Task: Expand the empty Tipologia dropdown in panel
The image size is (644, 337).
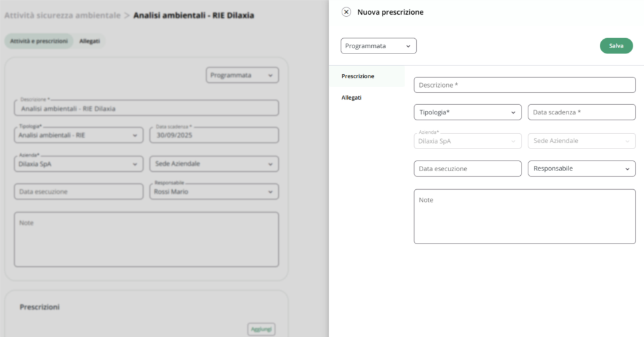Action: 467,112
